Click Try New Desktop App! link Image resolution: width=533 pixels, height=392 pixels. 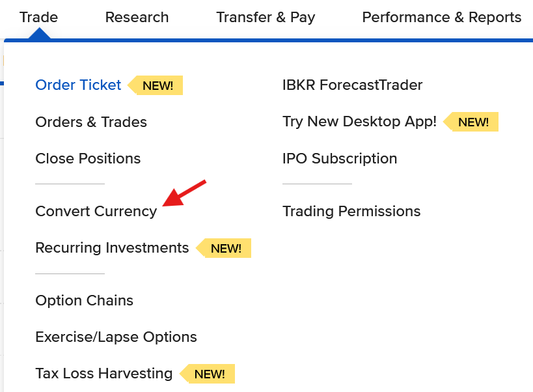(359, 122)
